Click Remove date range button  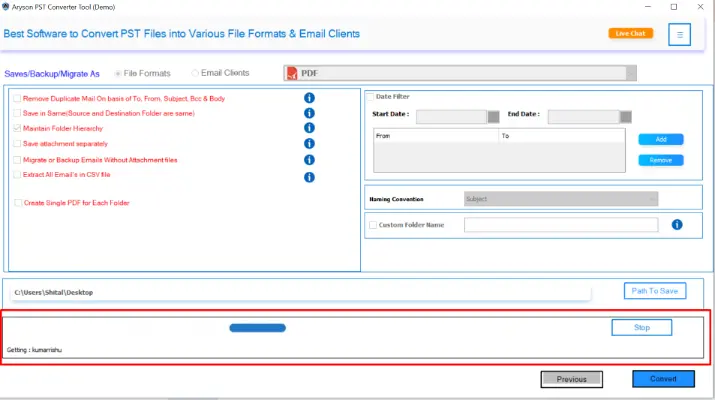coord(661,160)
